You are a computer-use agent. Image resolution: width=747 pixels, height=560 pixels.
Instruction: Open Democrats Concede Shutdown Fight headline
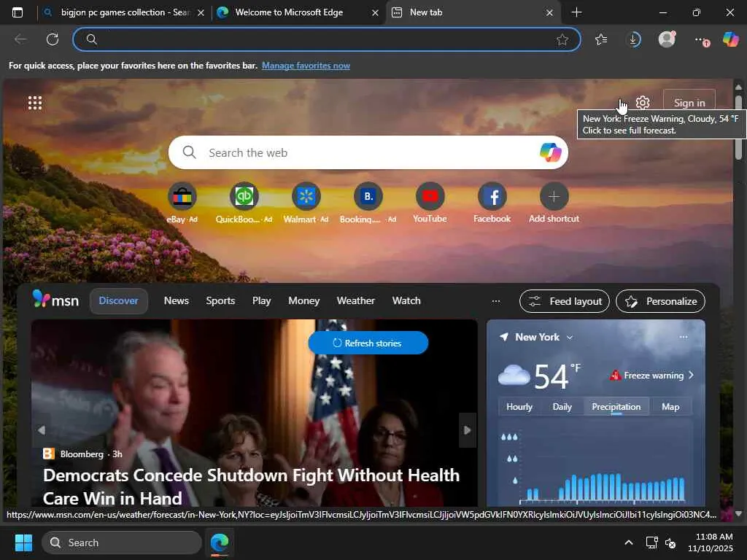(251, 486)
